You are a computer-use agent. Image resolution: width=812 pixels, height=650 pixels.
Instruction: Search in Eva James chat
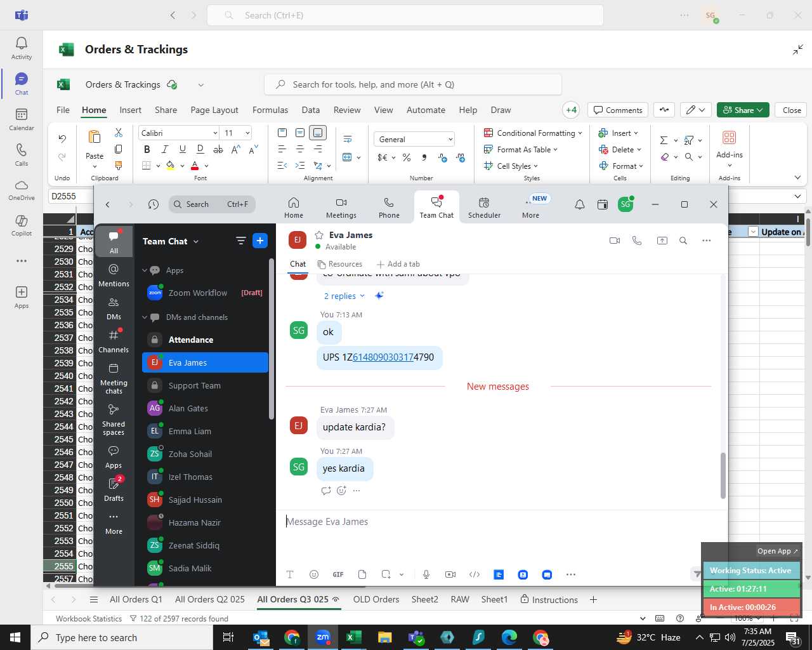coord(683,241)
